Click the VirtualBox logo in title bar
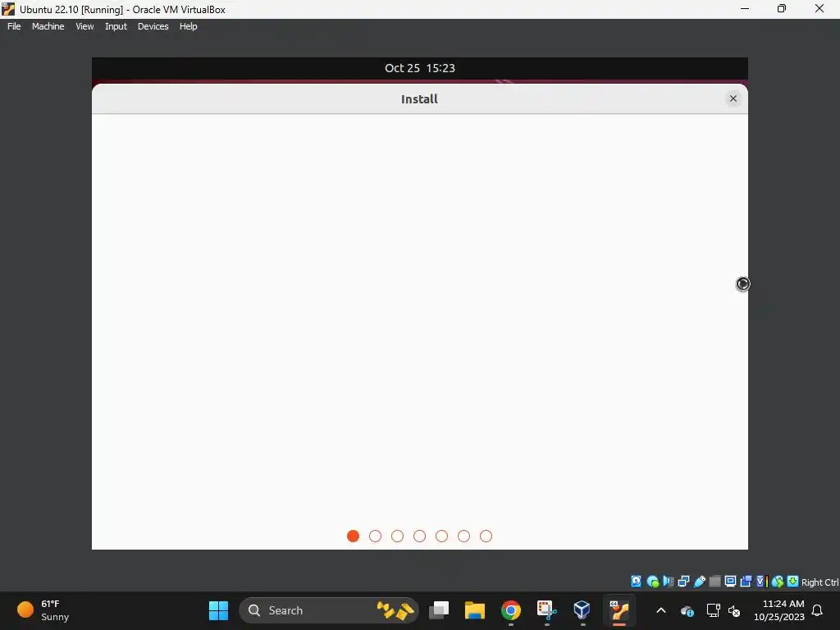 coord(8,9)
